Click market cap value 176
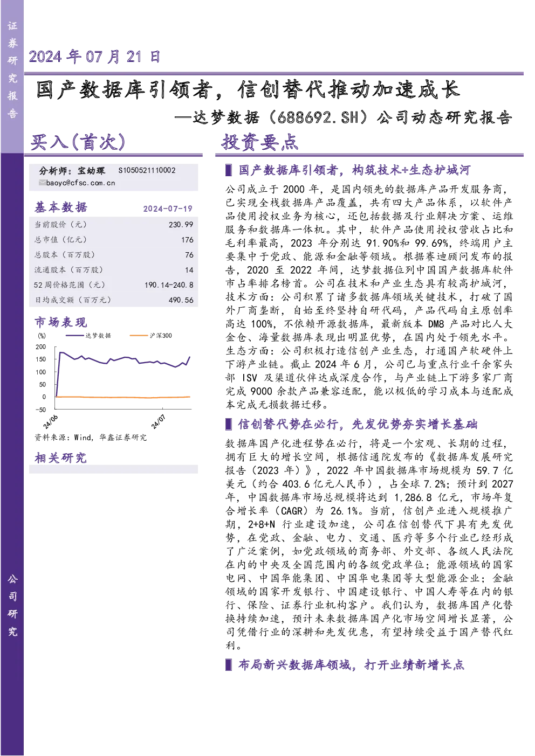The image size is (535, 756). pyautogui.click(x=187, y=240)
